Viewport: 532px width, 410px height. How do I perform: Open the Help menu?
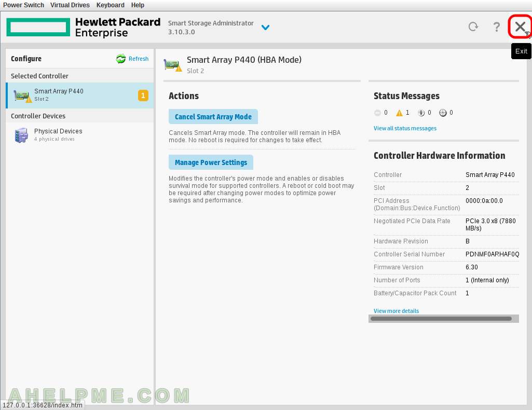pyautogui.click(x=138, y=5)
